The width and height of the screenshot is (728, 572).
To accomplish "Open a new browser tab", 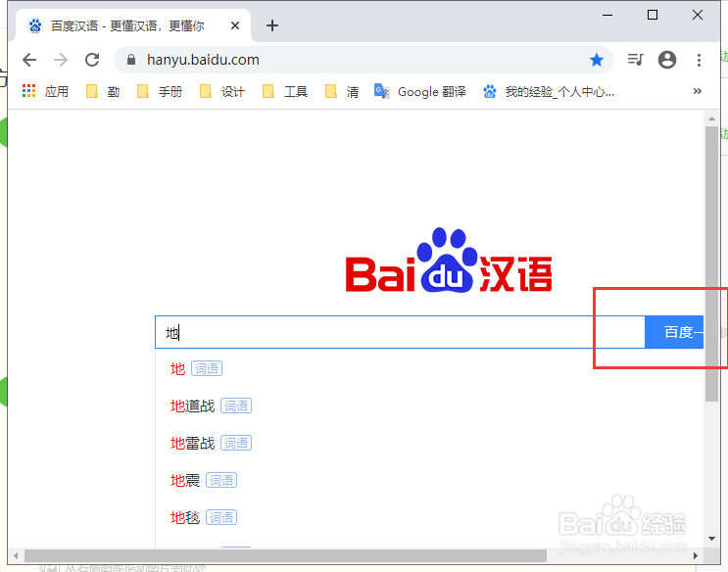I will [x=272, y=25].
